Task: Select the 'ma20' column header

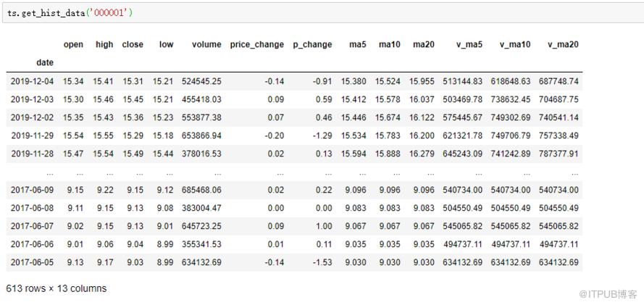Action: click(424, 44)
